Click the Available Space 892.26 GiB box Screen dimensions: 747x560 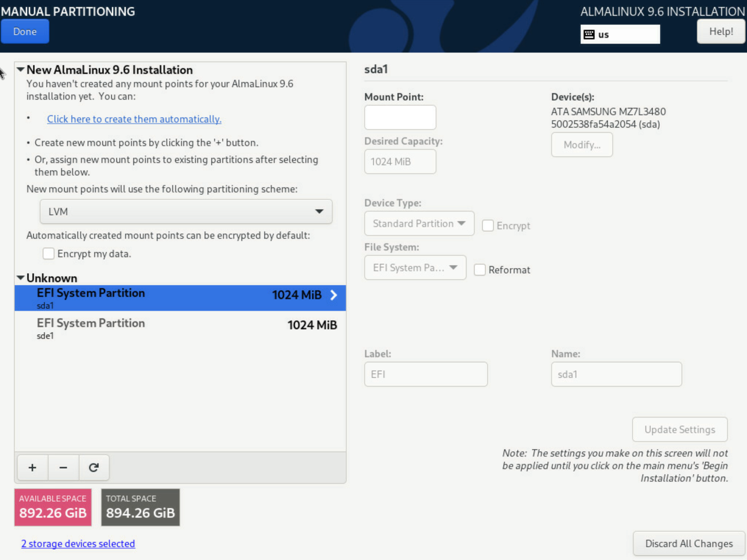click(53, 507)
